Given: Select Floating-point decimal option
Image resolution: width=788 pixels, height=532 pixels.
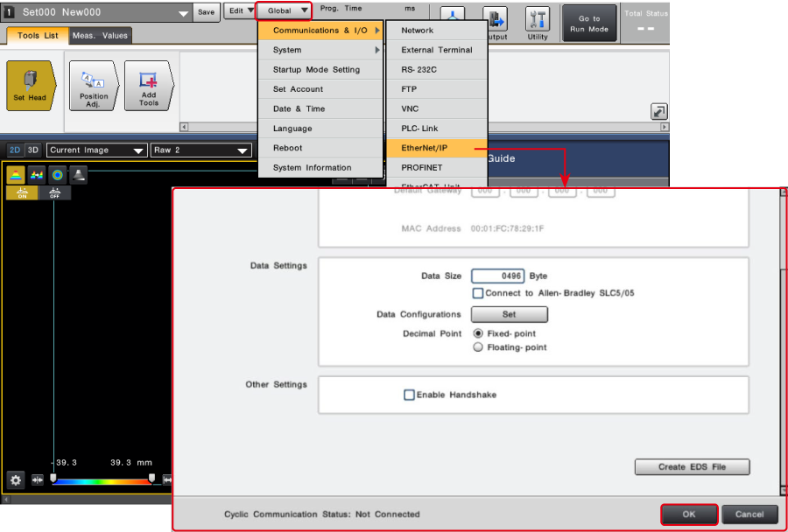Looking at the screenshot, I should [x=478, y=347].
